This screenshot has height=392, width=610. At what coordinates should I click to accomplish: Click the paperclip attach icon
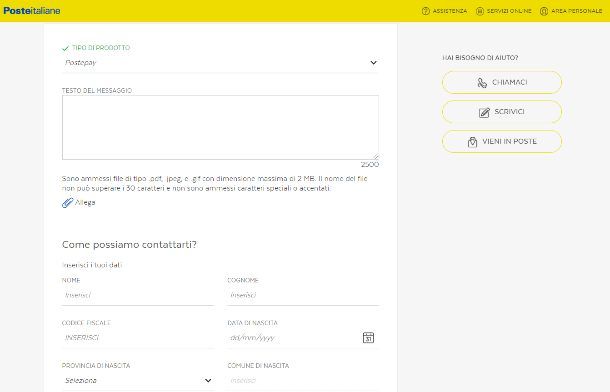67,203
